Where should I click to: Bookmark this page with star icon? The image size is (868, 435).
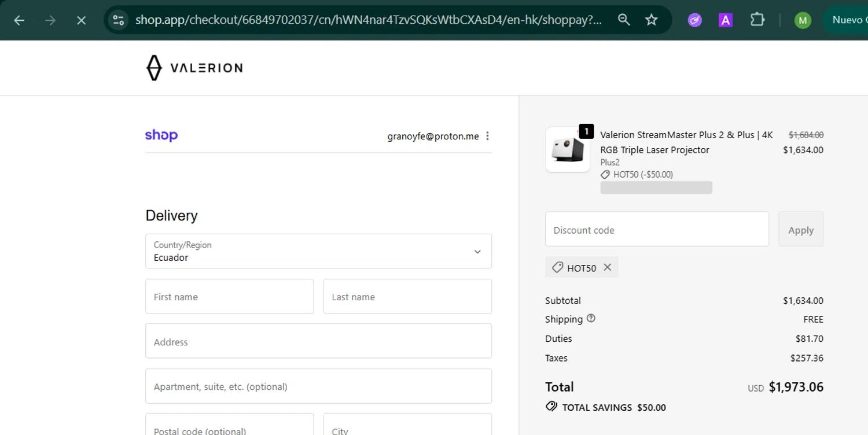[x=652, y=20]
